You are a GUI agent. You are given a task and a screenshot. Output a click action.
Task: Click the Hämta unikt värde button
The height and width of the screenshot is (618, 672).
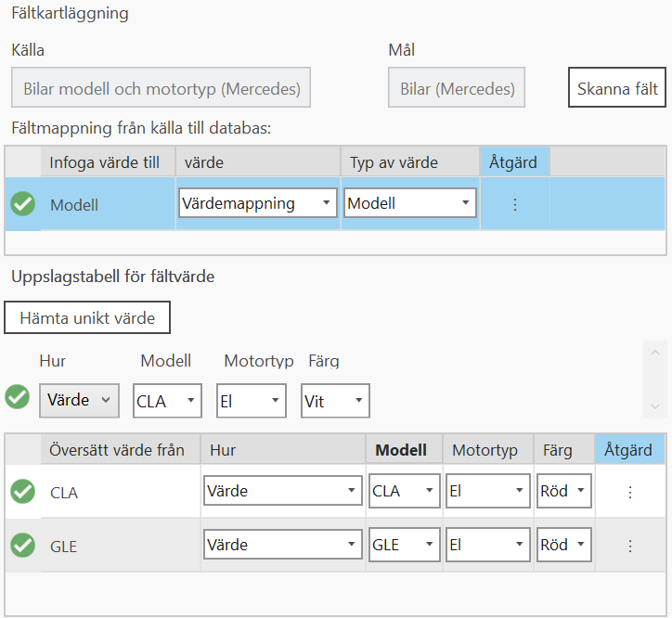click(87, 318)
